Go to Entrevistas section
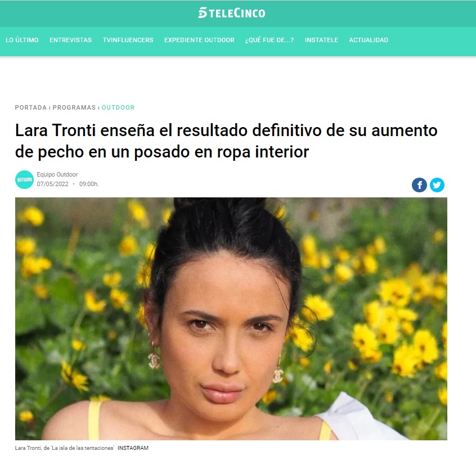Image resolution: width=476 pixels, height=460 pixels. click(70, 40)
